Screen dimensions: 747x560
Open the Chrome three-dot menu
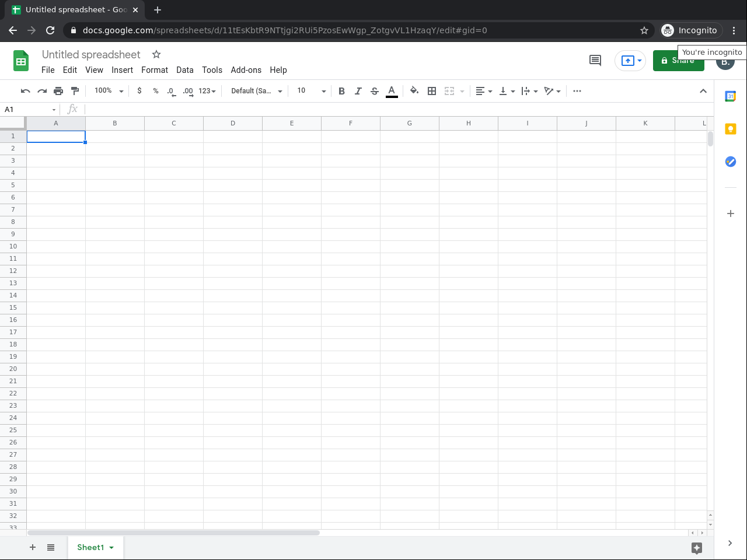(x=734, y=30)
